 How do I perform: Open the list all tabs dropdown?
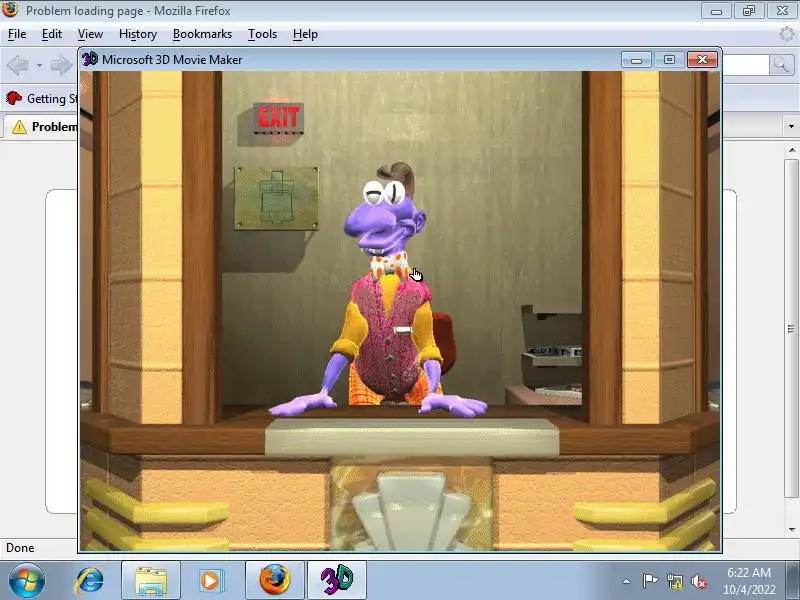point(791,127)
